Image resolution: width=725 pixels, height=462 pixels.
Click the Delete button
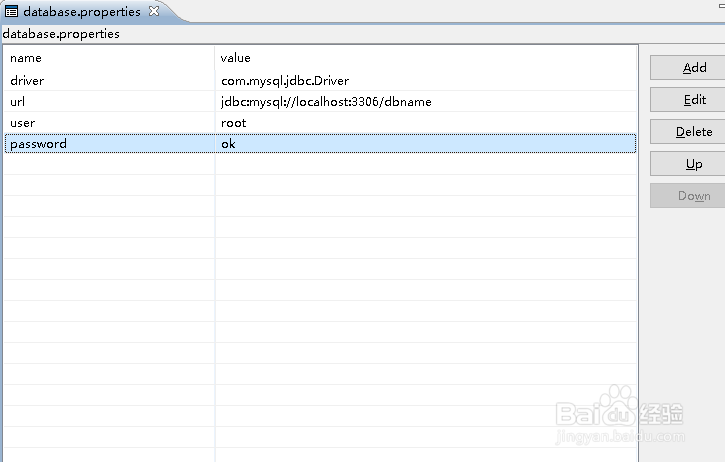coord(687,132)
